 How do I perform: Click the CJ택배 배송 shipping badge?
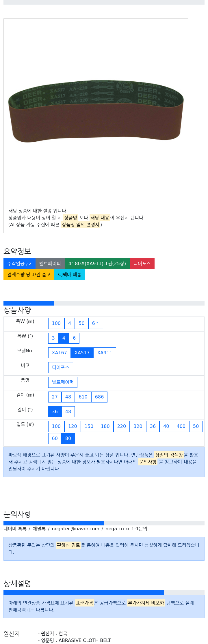[70, 275]
